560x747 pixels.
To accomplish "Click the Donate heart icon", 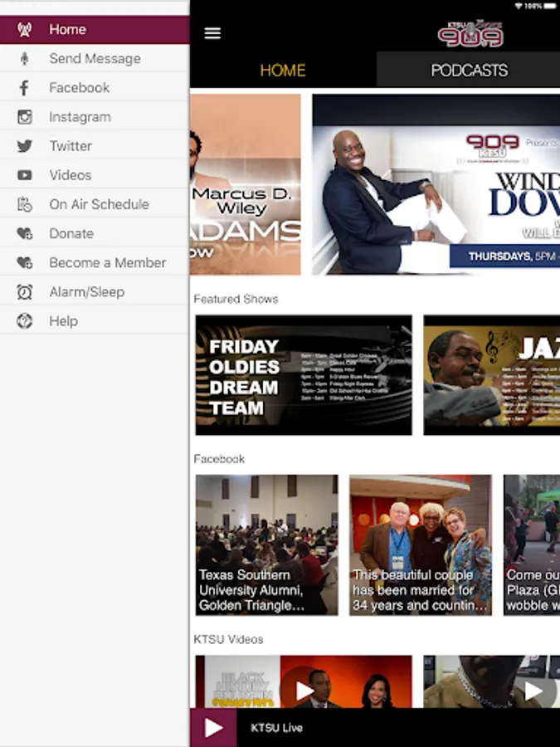I will click(25, 233).
